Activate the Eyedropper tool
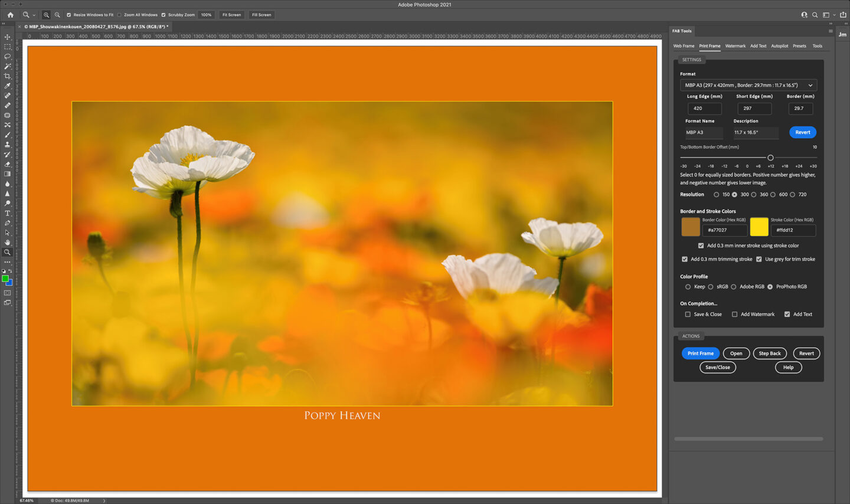 point(8,86)
